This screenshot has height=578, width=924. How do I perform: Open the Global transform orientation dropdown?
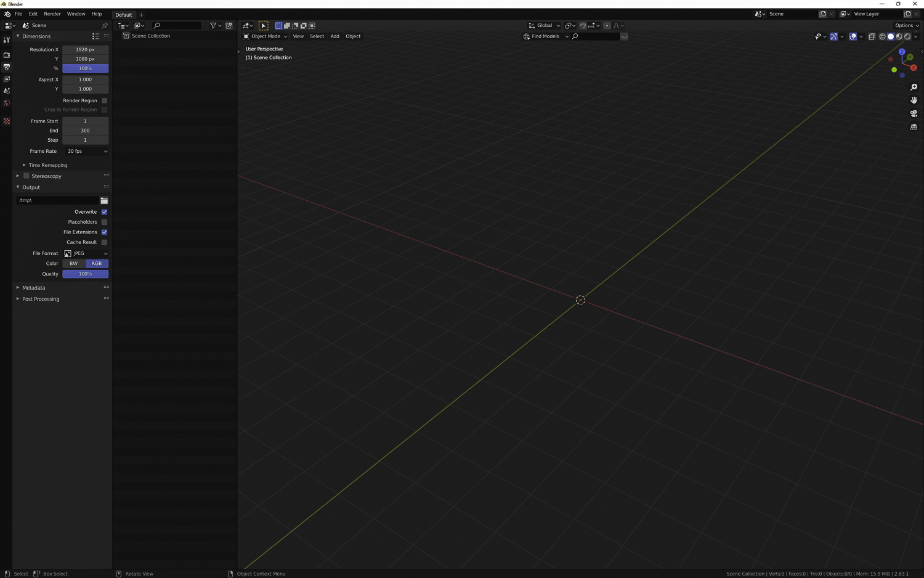[544, 25]
